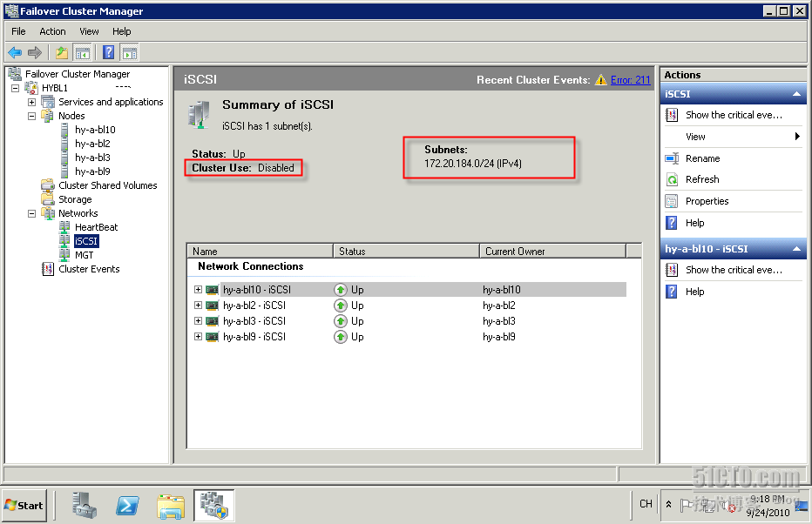
Task: Collapse the Nodes tree node
Action: pyautogui.click(x=31, y=117)
